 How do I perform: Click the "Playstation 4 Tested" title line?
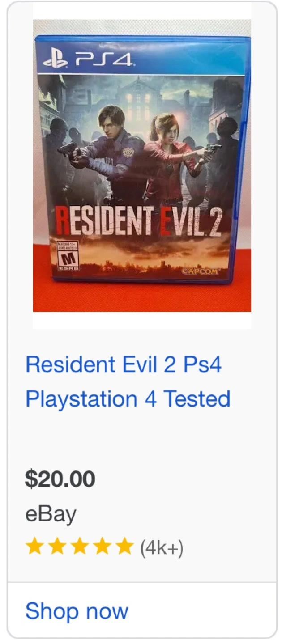point(128,398)
